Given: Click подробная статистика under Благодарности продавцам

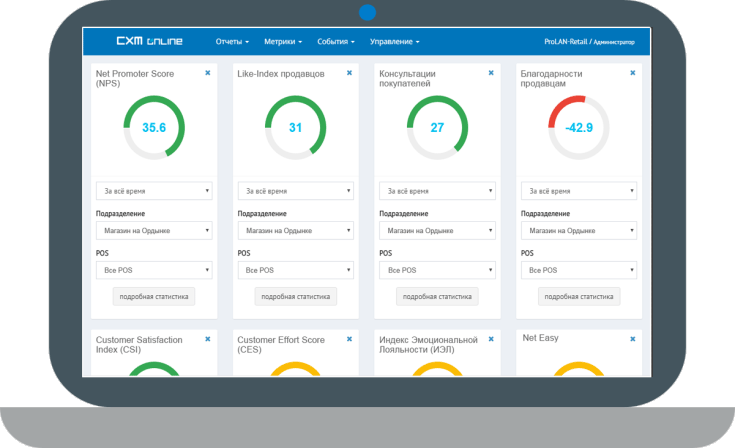Looking at the screenshot, I should click(x=579, y=297).
